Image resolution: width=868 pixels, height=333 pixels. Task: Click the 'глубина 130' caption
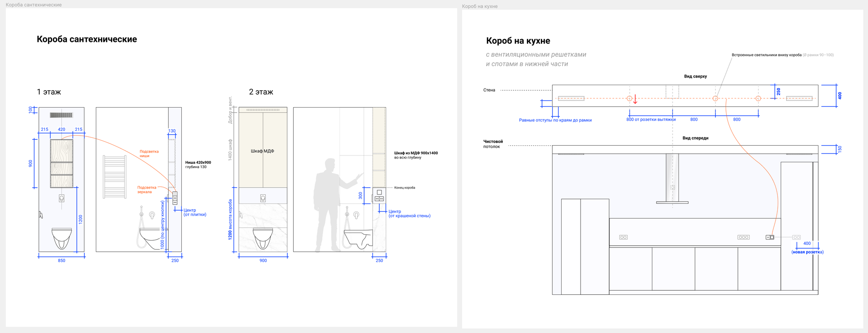pos(196,167)
